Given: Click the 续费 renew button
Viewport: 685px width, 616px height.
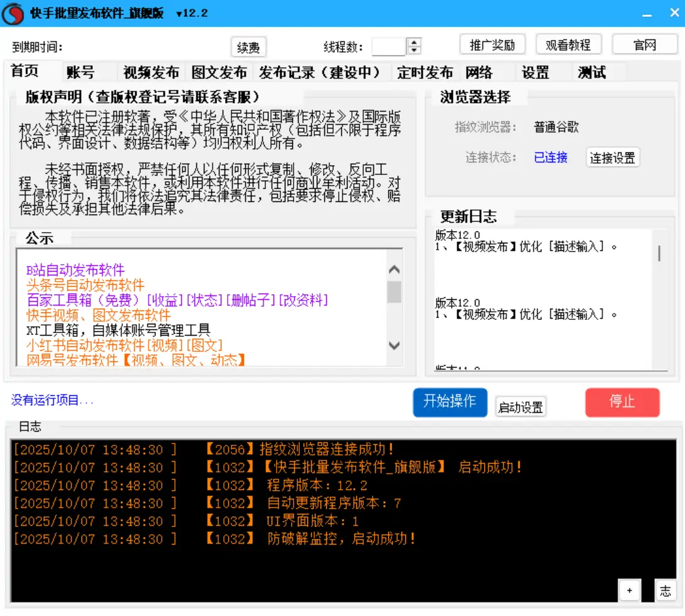Looking at the screenshot, I should click(248, 47).
